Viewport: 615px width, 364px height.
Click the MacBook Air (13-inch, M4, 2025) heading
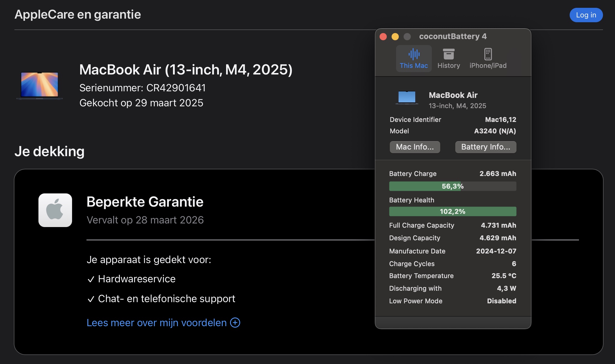pos(186,70)
